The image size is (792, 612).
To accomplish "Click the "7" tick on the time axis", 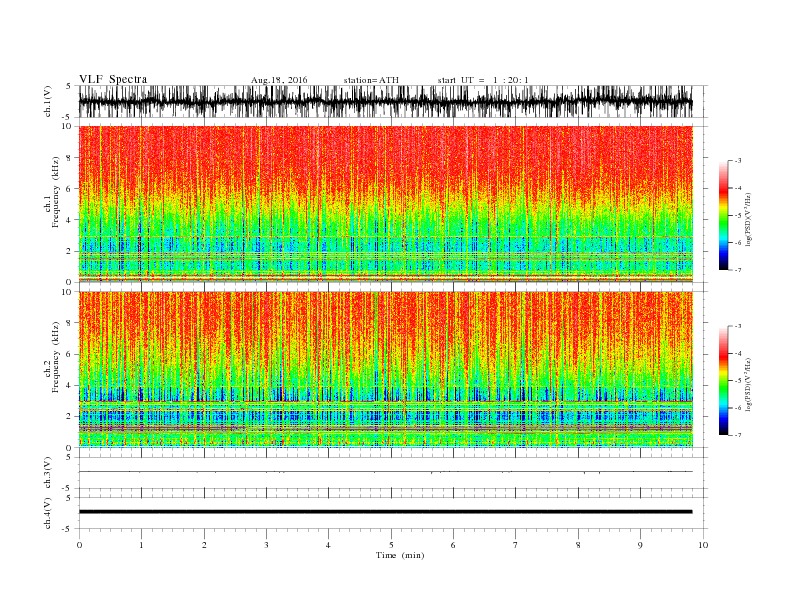I will point(515,545).
